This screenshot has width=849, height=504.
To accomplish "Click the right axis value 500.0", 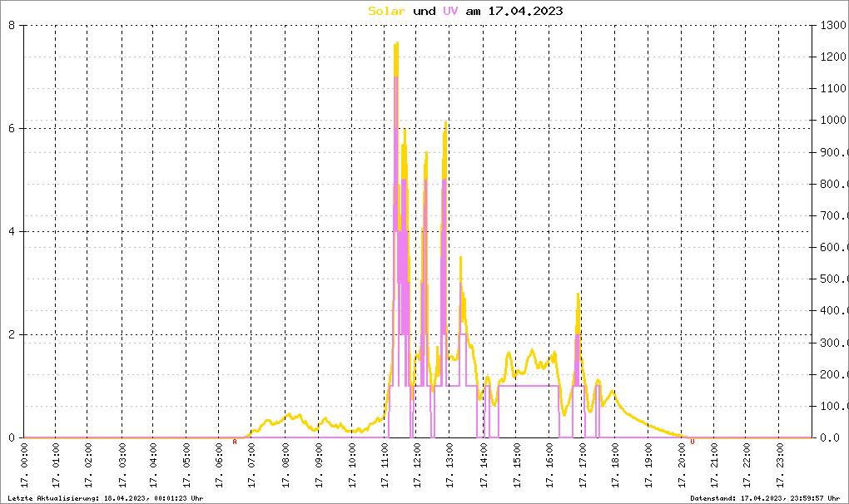I will click(834, 279).
